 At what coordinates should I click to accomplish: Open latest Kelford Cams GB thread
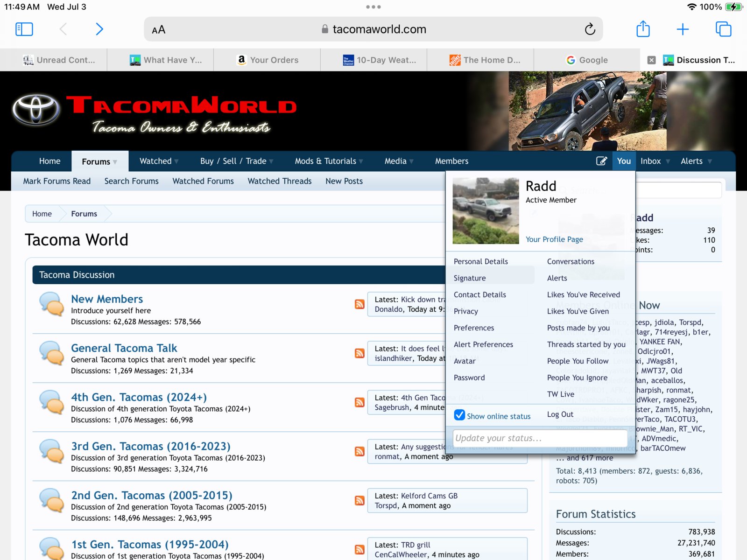tap(429, 496)
